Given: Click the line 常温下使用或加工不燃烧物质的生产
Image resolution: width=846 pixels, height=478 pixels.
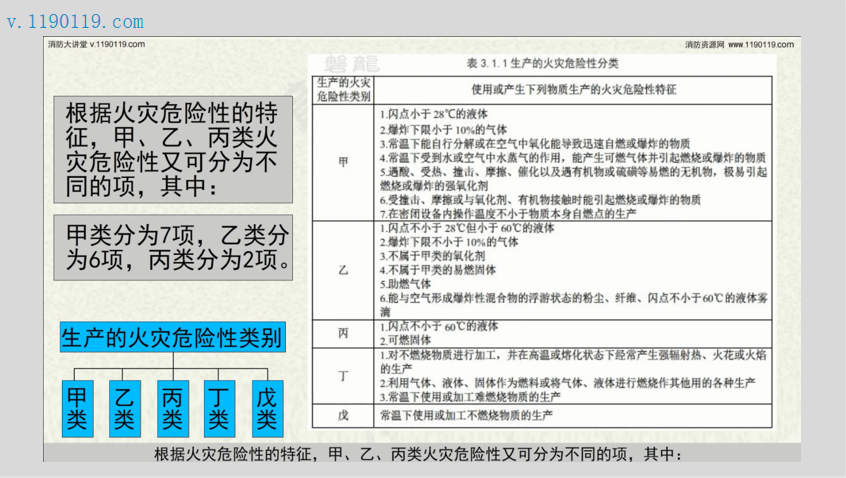Looking at the screenshot, I should [x=466, y=415].
